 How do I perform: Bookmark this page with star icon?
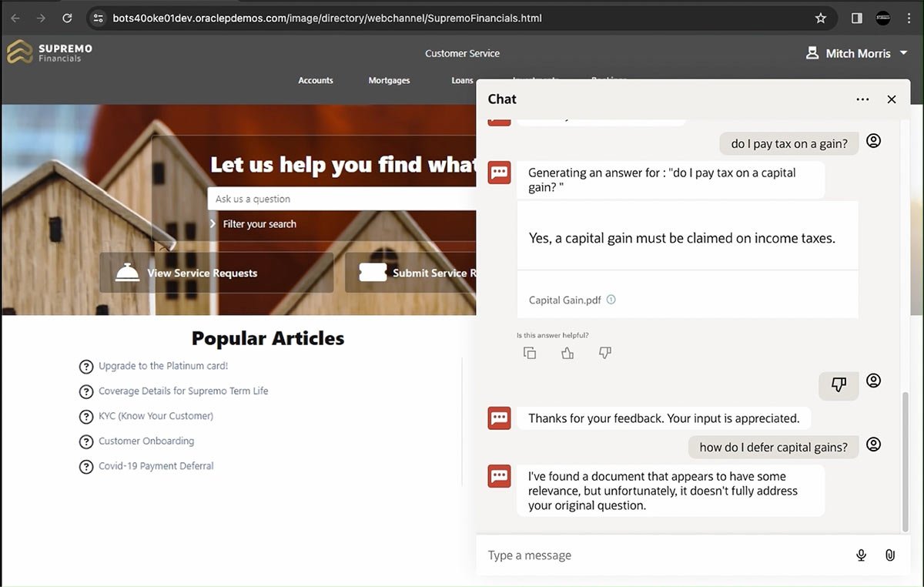(821, 18)
